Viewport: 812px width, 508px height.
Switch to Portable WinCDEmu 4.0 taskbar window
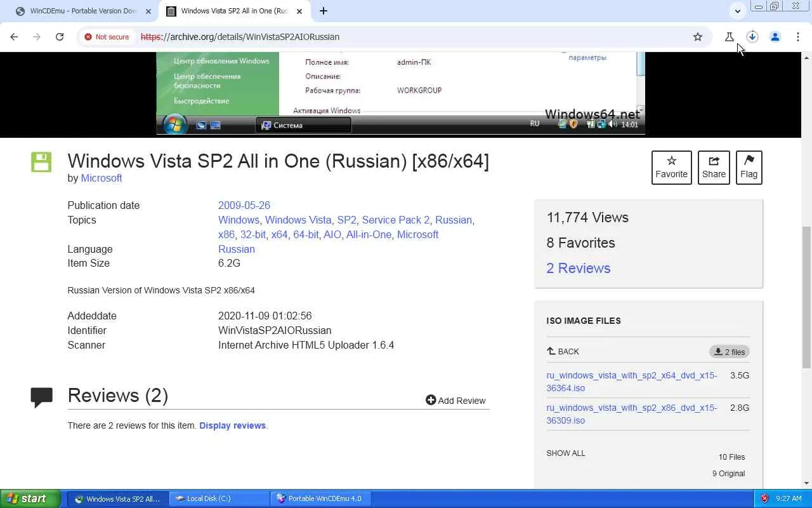320,498
